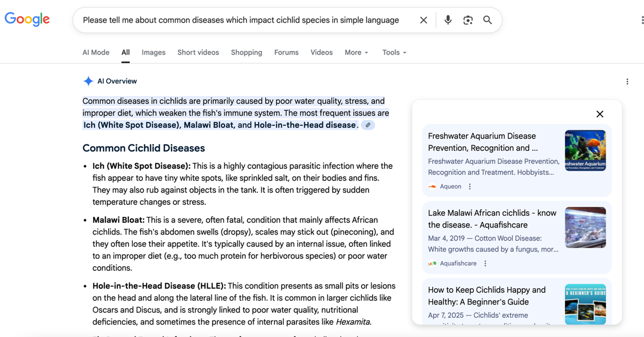Dismiss the sources panel with its X button
The image size is (644, 337).
(x=599, y=114)
